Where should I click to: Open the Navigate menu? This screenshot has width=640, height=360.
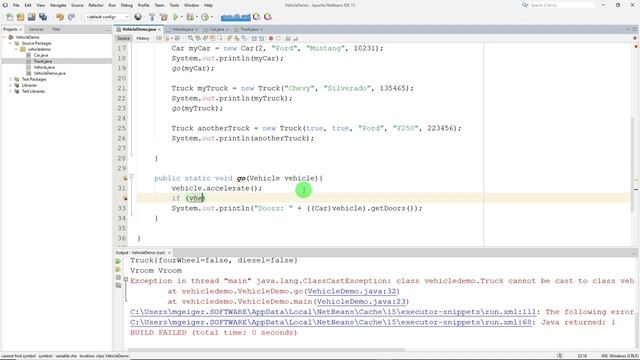(x=58, y=5)
